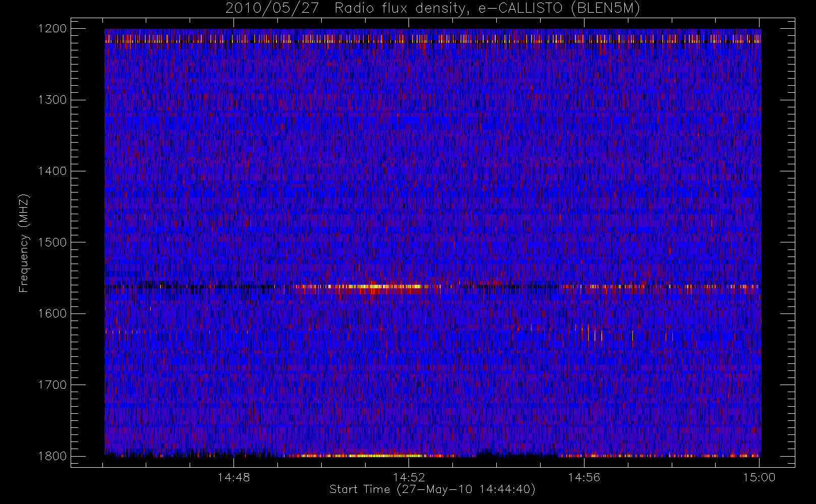Click the "Frequency (MHZ)" axis label

coord(24,243)
